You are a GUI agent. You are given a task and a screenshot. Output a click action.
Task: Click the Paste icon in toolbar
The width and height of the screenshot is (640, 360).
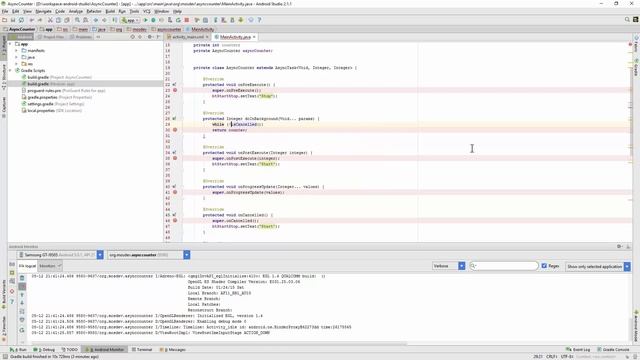[x=67, y=20]
